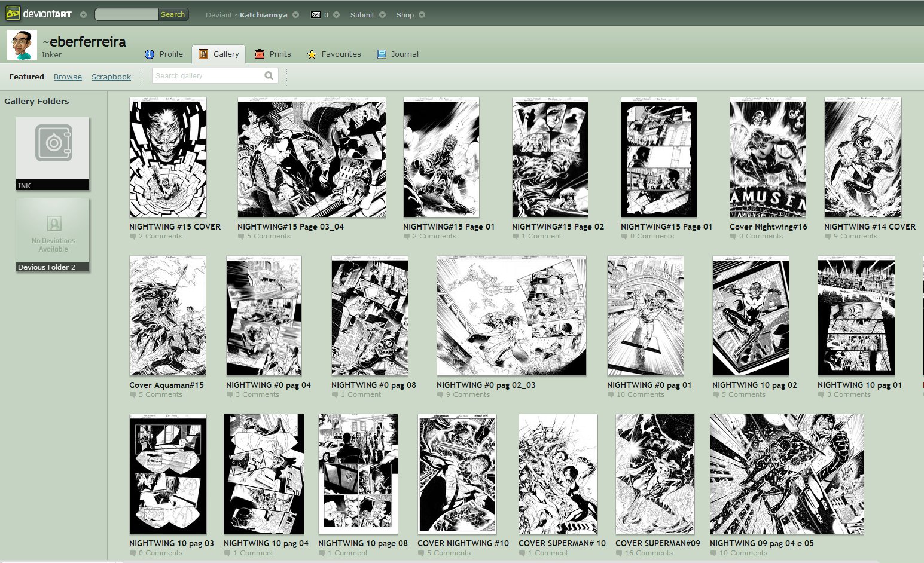Screen dimensions: 924x563
Task: Click the eberferreira avatar picture
Action: [x=22, y=45]
